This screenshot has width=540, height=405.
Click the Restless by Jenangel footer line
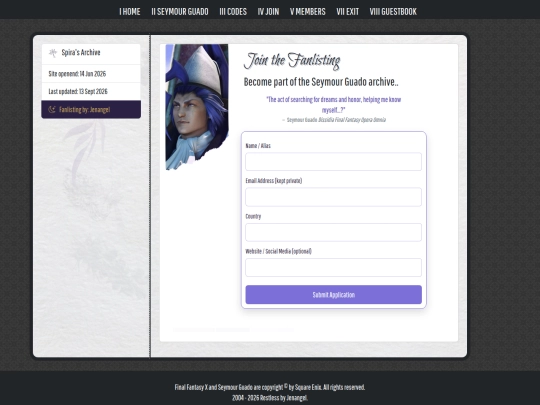[x=270, y=398]
